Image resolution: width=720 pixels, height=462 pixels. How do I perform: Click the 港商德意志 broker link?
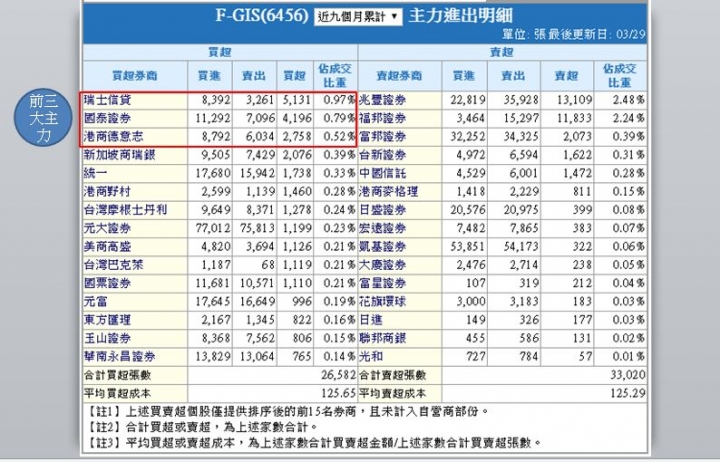[x=113, y=136]
